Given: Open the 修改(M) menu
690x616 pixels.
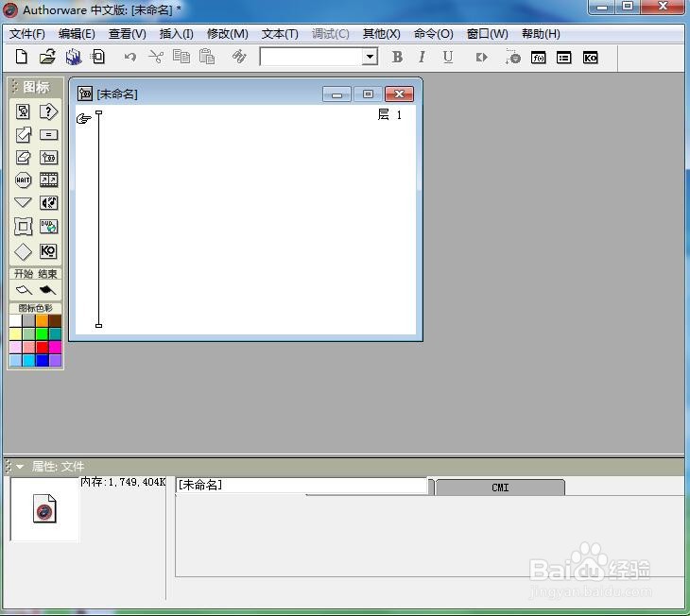Looking at the screenshot, I should click(x=228, y=34).
